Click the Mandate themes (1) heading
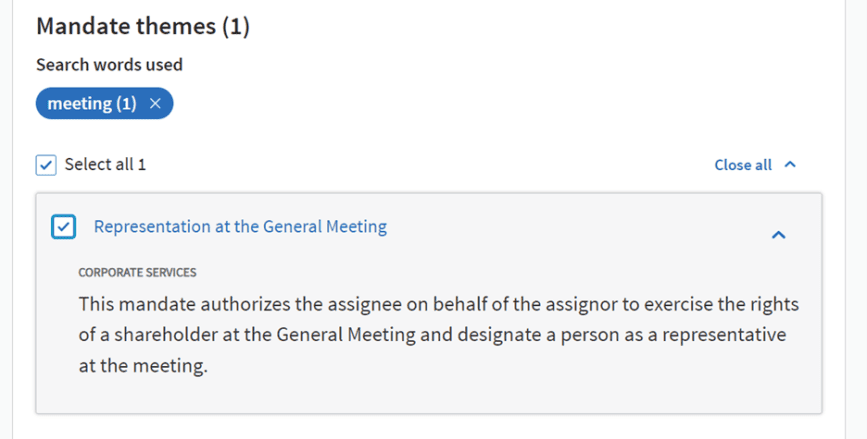 coord(143,27)
